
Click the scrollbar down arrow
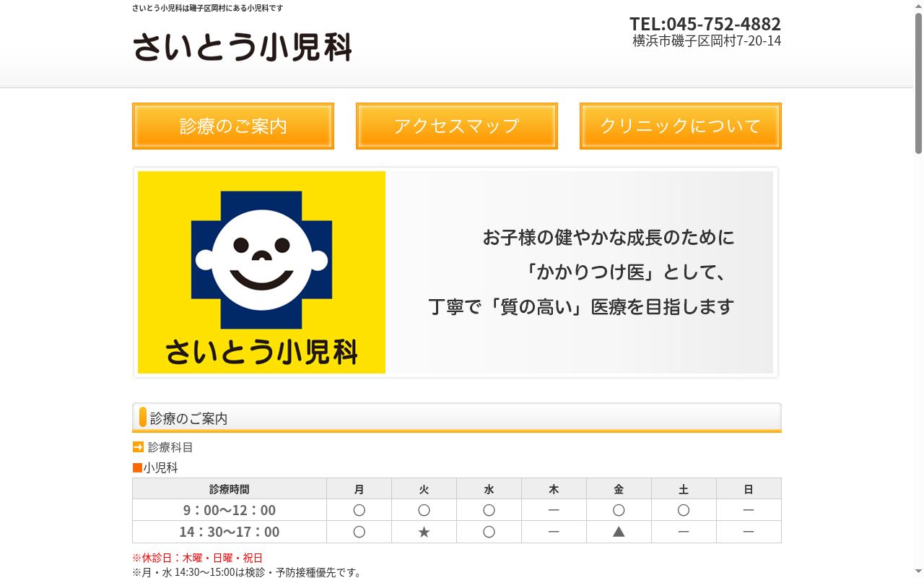tap(918, 572)
